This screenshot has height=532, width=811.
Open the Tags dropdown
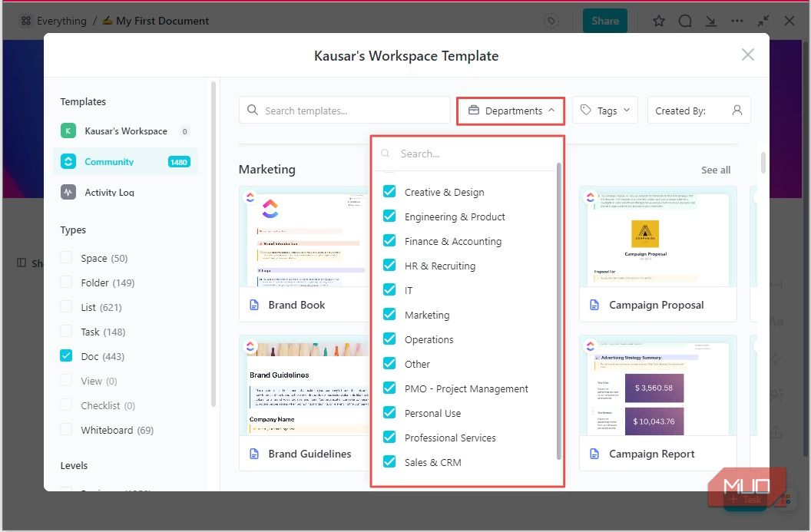604,110
